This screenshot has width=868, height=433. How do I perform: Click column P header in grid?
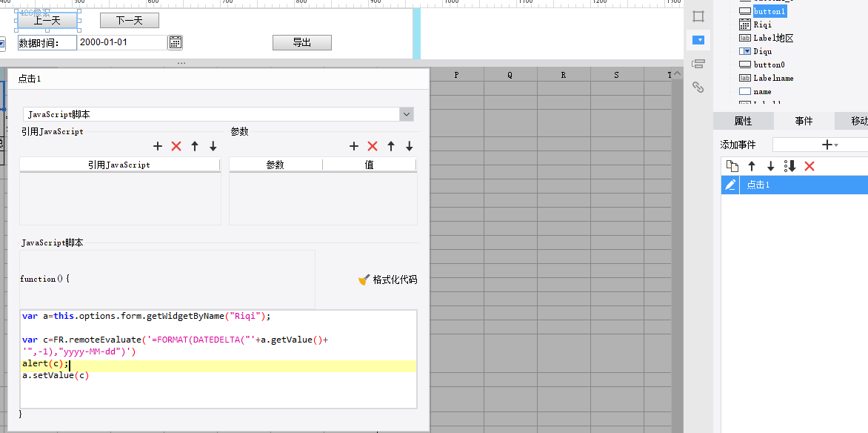(x=457, y=74)
